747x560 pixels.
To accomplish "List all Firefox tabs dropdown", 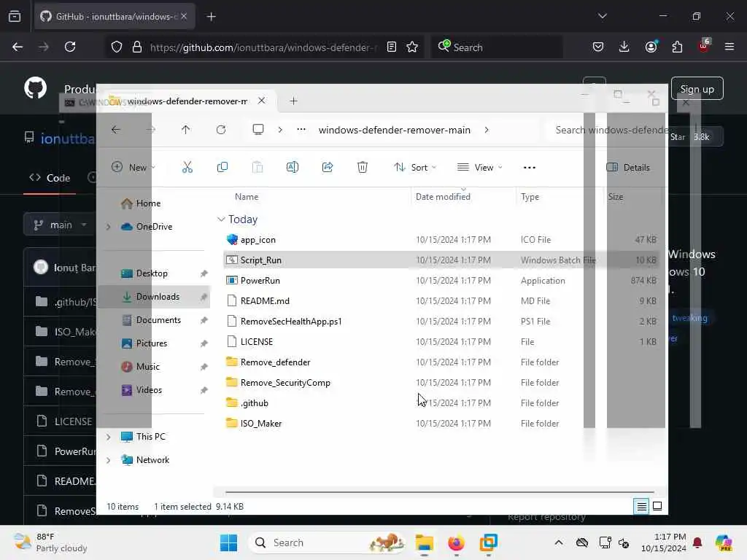I will (602, 16).
